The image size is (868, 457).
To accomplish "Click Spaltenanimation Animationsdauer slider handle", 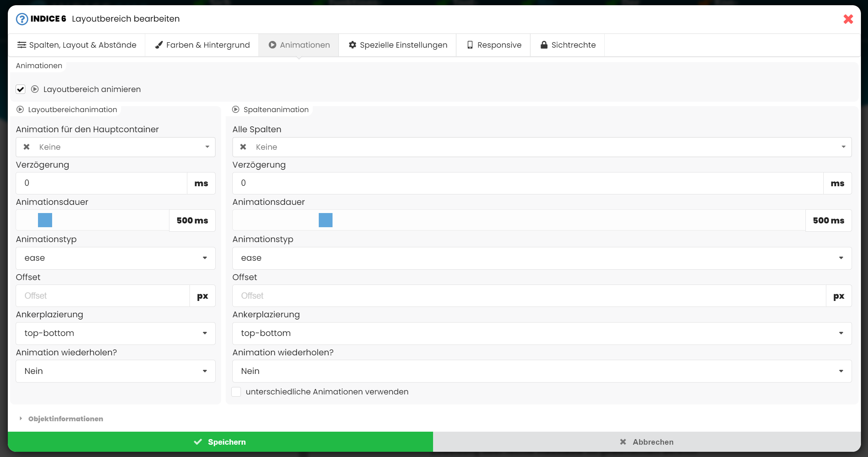I will (x=325, y=220).
